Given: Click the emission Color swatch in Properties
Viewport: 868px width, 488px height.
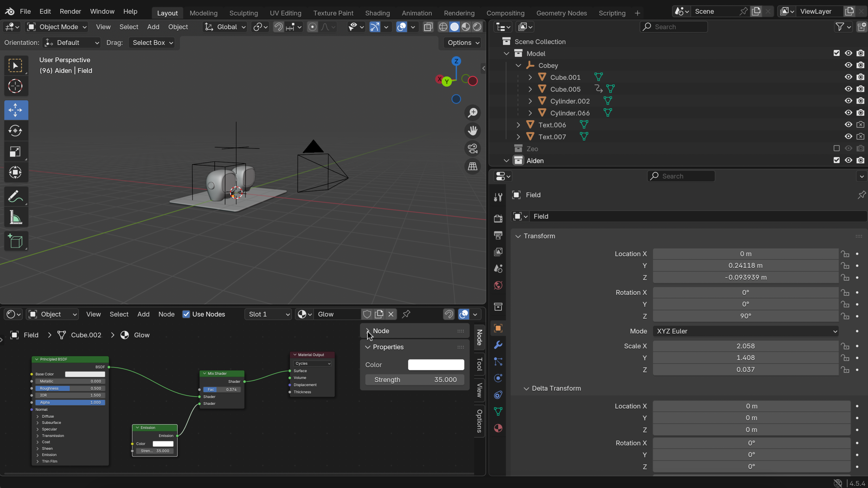Looking at the screenshot, I should tap(436, 365).
